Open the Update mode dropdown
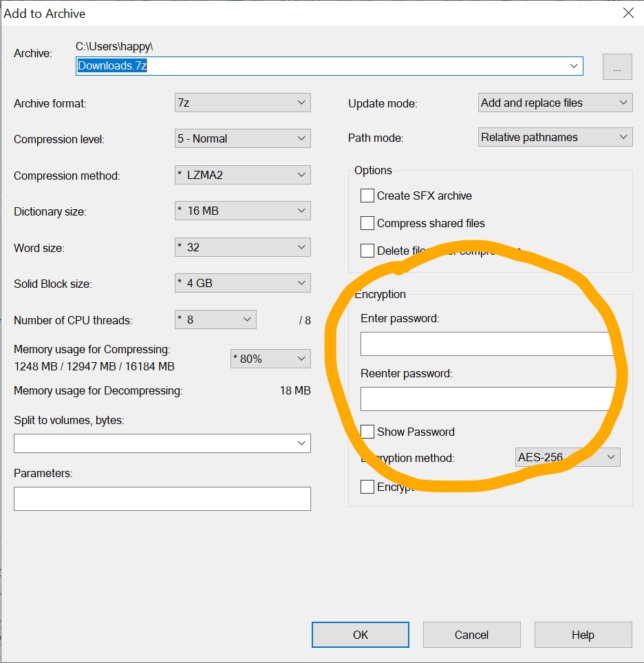 tap(555, 103)
